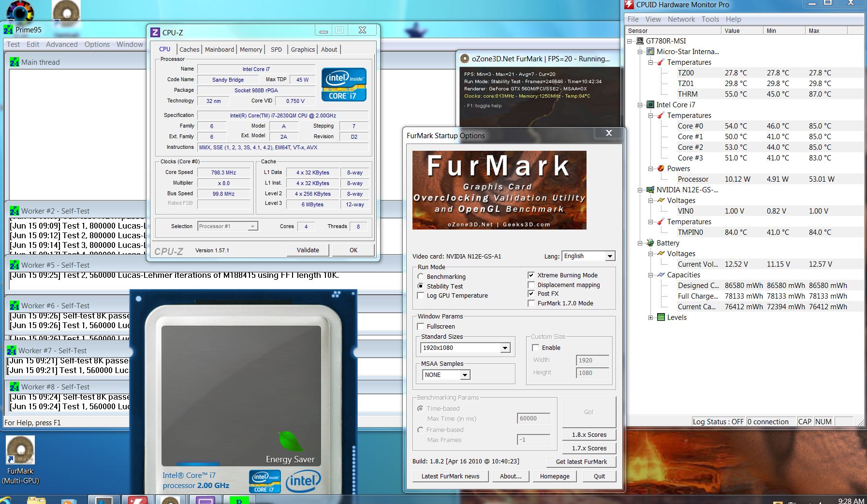Image resolution: width=867 pixels, height=504 pixels.
Task: Switch to the Graphics tab in CPU-Z
Action: pyautogui.click(x=303, y=49)
